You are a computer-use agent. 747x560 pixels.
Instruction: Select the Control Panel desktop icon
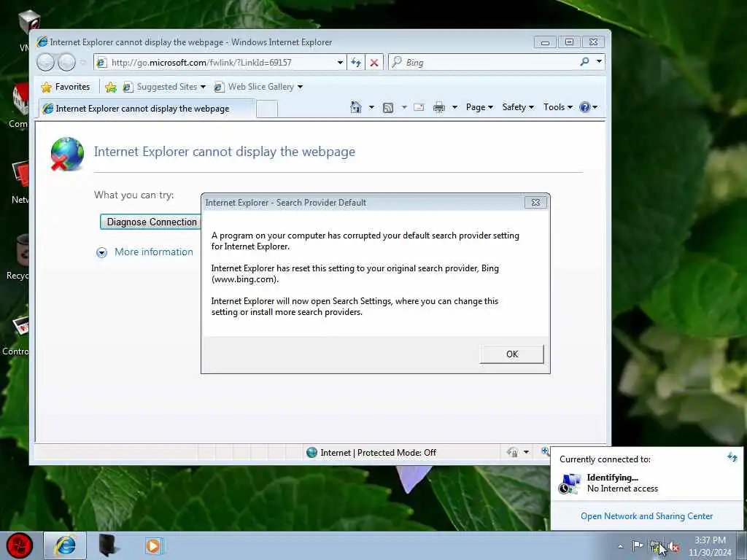[16, 335]
